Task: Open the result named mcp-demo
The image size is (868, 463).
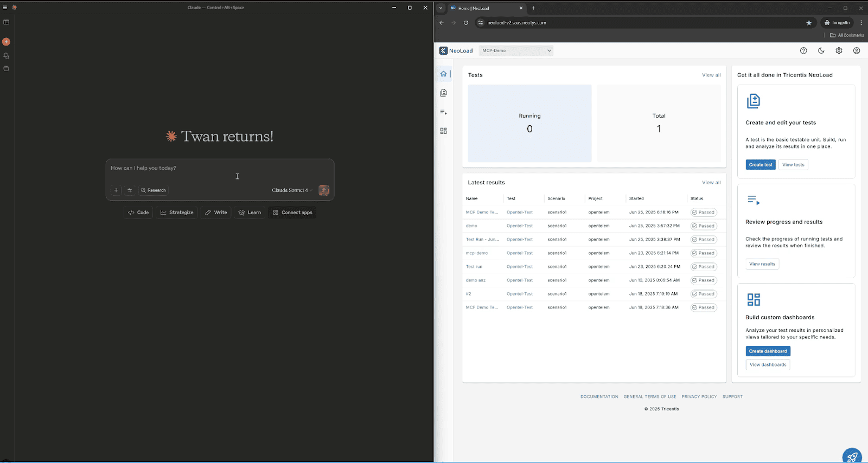Action: click(x=477, y=253)
